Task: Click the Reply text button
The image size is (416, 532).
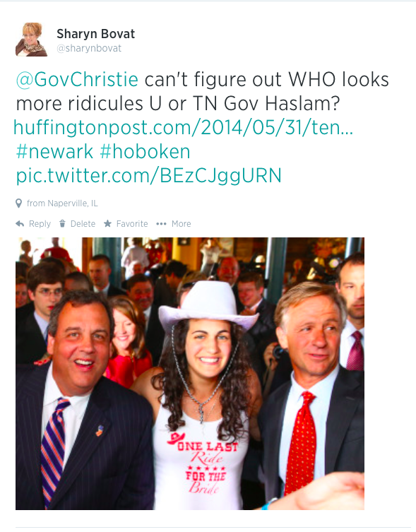Action: click(40, 223)
